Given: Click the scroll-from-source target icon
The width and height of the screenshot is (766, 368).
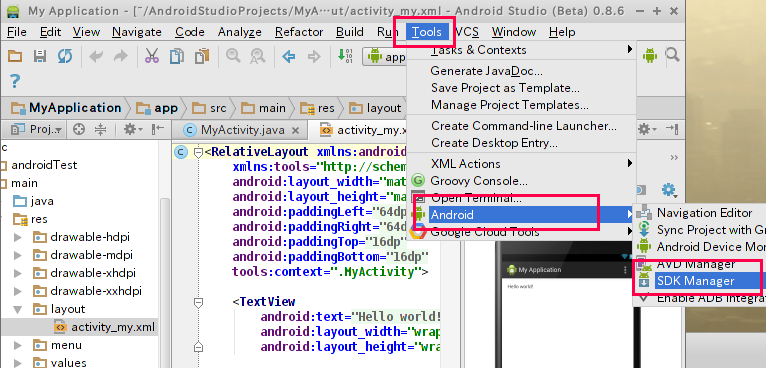Looking at the screenshot, I should tap(79, 130).
